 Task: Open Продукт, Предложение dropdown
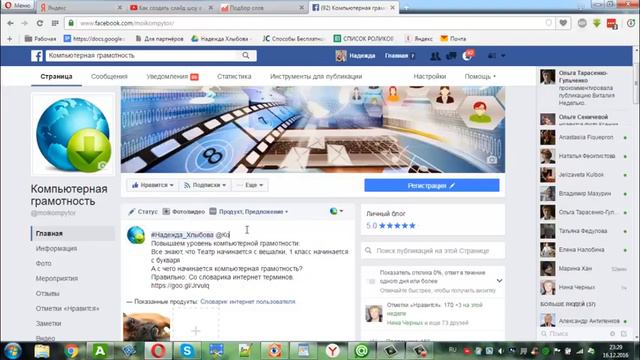[249, 211]
